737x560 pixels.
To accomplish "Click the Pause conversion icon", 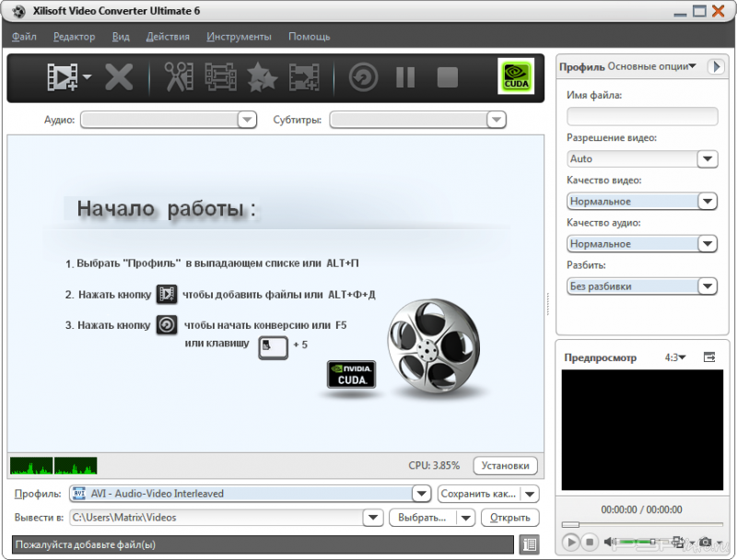I will pyautogui.click(x=405, y=77).
